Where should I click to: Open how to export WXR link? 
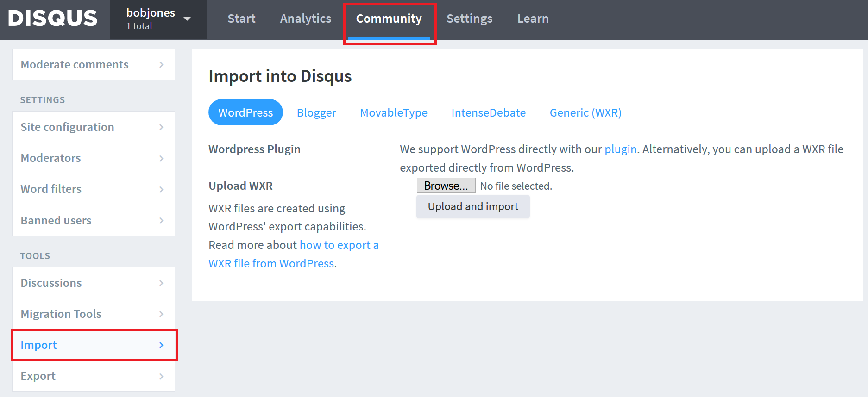(294, 254)
